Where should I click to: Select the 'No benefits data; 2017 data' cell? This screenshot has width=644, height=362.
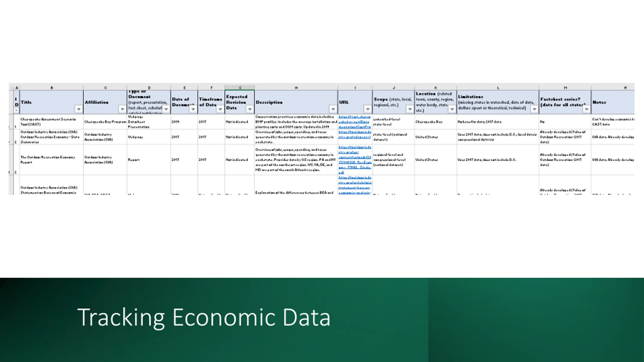point(498,122)
